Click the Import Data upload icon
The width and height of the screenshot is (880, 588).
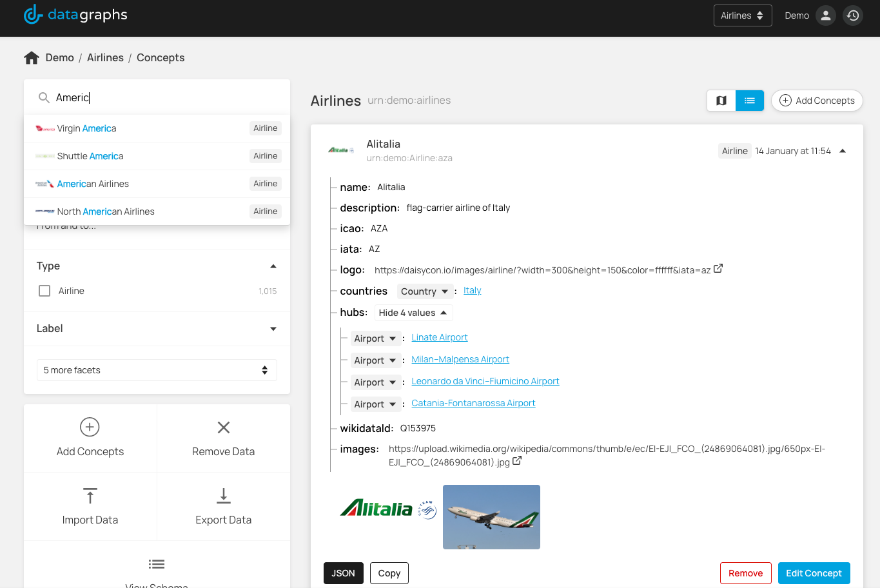pyautogui.click(x=90, y=495)
